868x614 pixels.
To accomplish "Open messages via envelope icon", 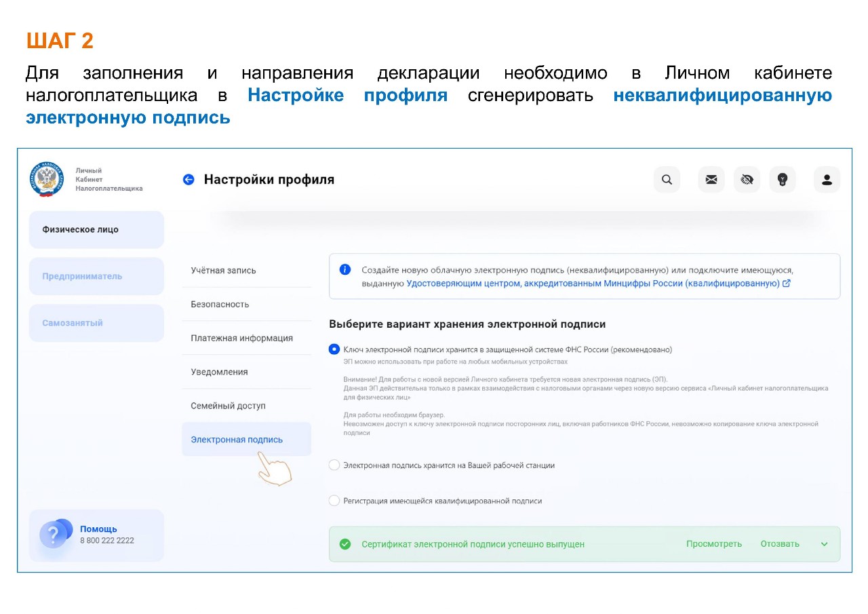I will [x=711, y=180].
